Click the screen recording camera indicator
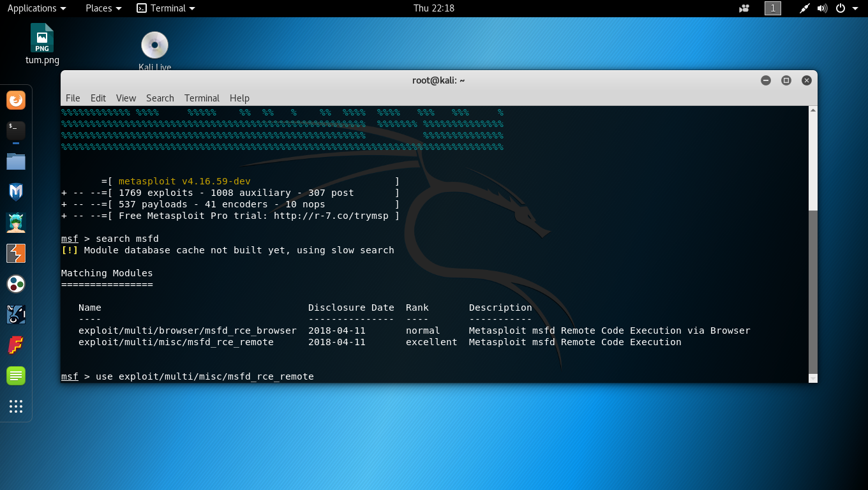 (744, 8)
